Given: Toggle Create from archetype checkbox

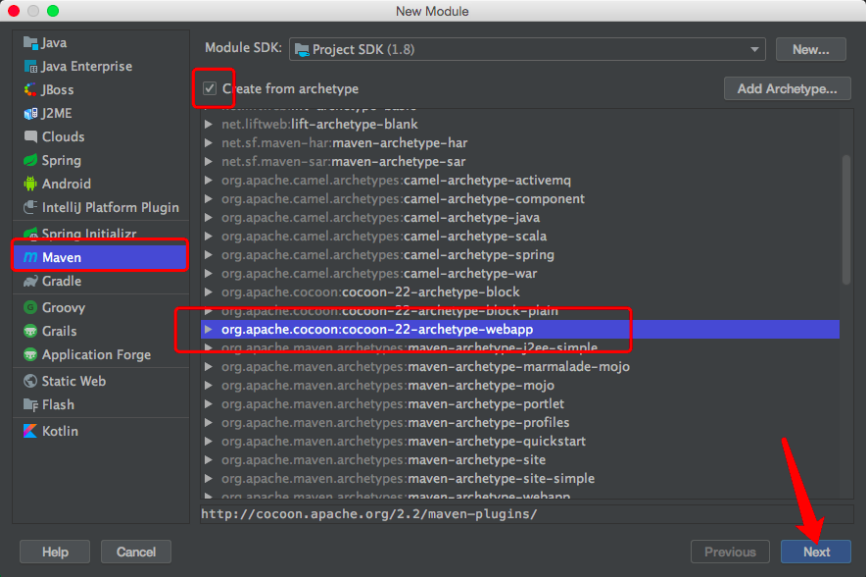Looking at the screenshot, I should point(209,88).
